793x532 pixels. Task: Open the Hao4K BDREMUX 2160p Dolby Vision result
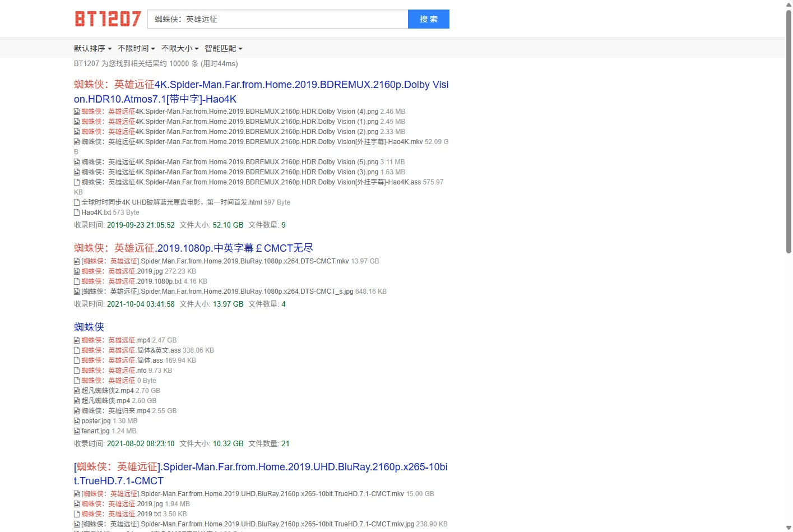[x=261, y=92]
